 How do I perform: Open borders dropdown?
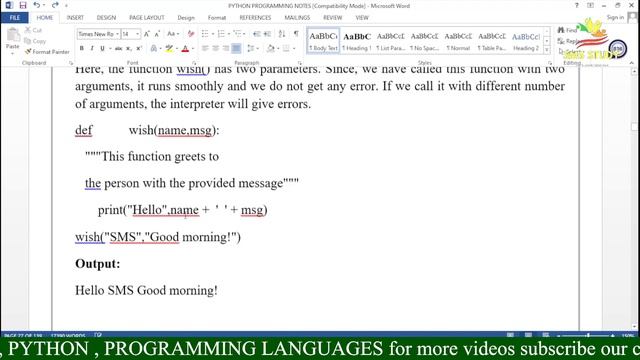coord(293,49)
